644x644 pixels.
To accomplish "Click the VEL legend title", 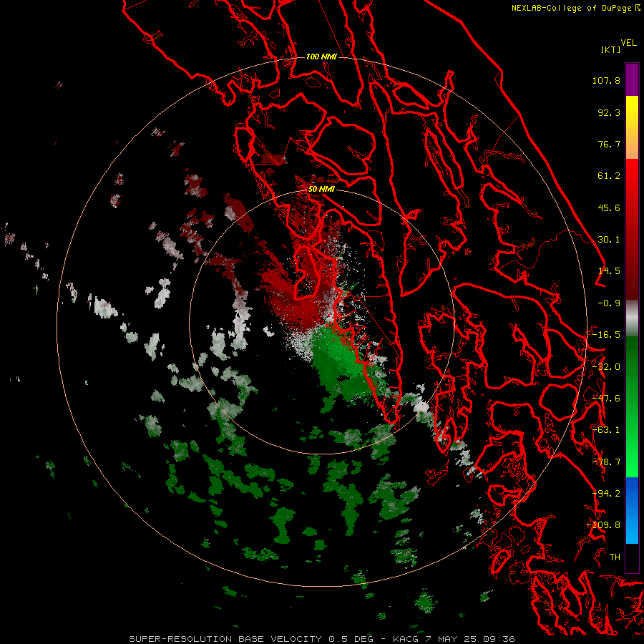I will (x=628, y=43).
